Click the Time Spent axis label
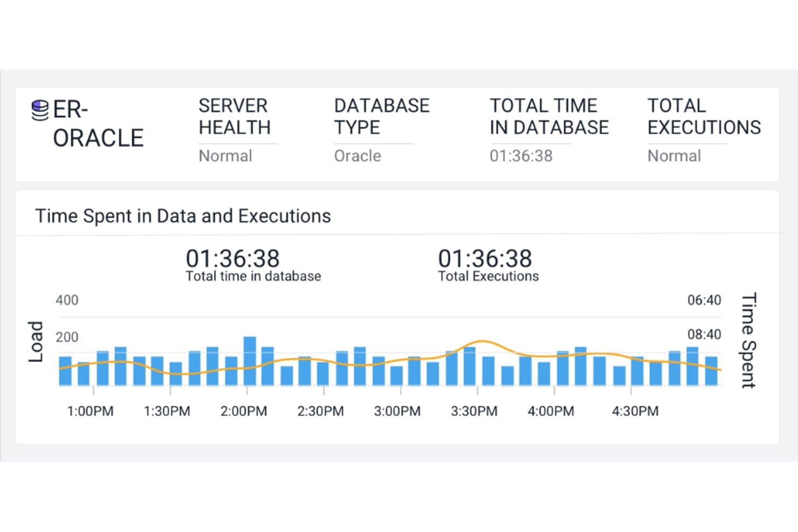798x532 pixels. coord(748,341)
